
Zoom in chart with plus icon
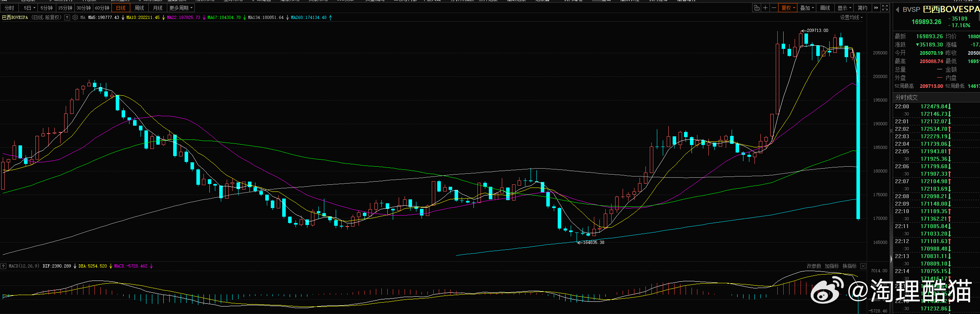coord(765,8)
